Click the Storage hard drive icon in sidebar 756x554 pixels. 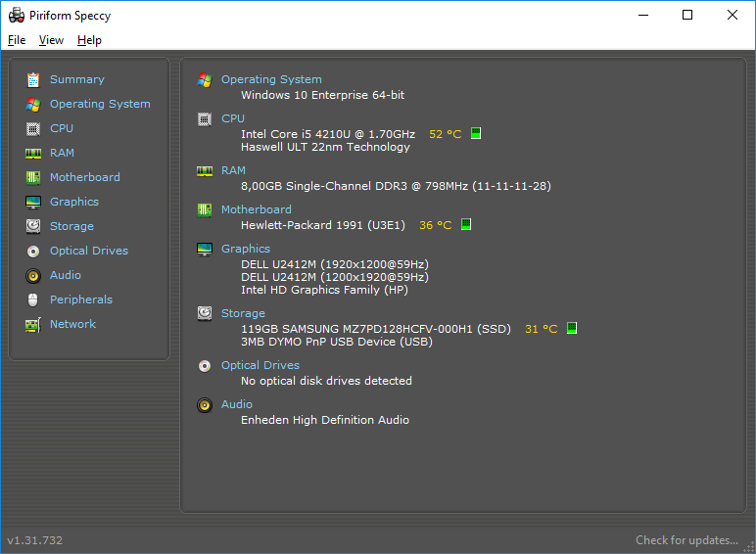pyautogui.click(x=32, y=226)
